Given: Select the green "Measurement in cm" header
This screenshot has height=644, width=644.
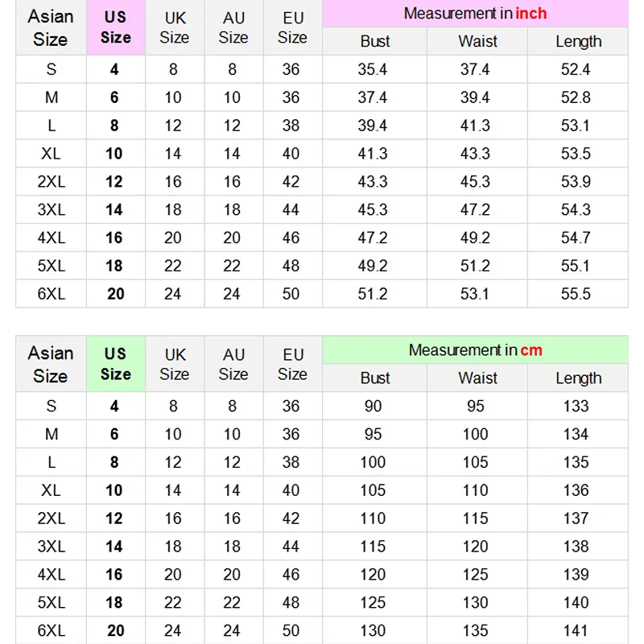Looking at the screenshot, I should [x=475, y=350].
